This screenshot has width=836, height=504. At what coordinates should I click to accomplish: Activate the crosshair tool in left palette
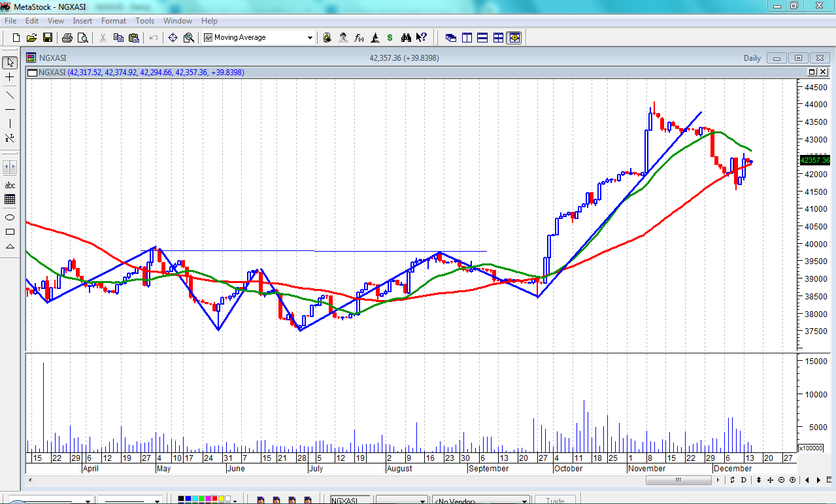point(10,77)
